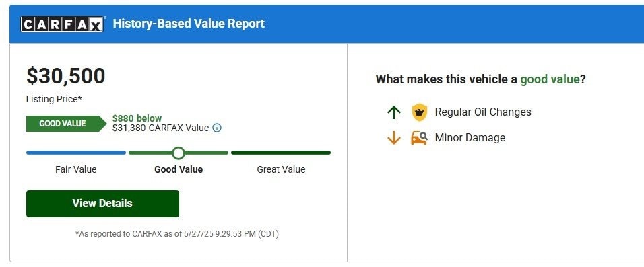Viewport: 644px width, 267px height.
Task: Click the green up arrow icon
Action: pos(394,112)
